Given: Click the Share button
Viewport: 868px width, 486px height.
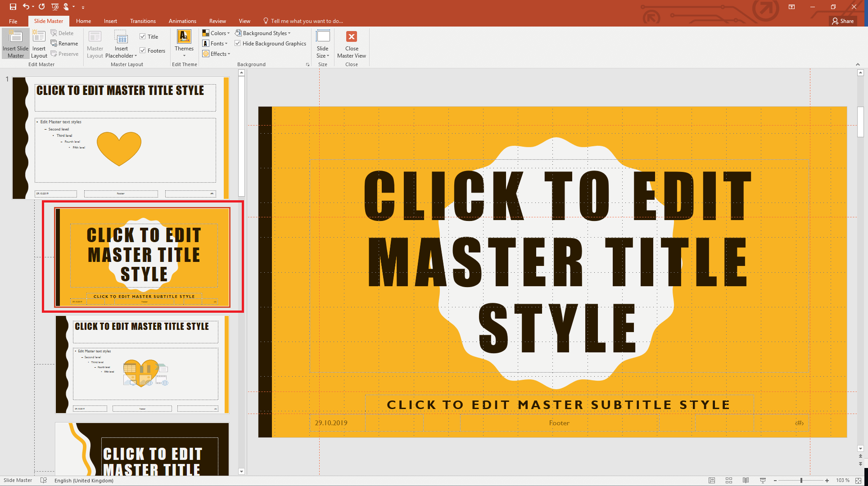Looking at the screenshot, I should click(842, 21).
